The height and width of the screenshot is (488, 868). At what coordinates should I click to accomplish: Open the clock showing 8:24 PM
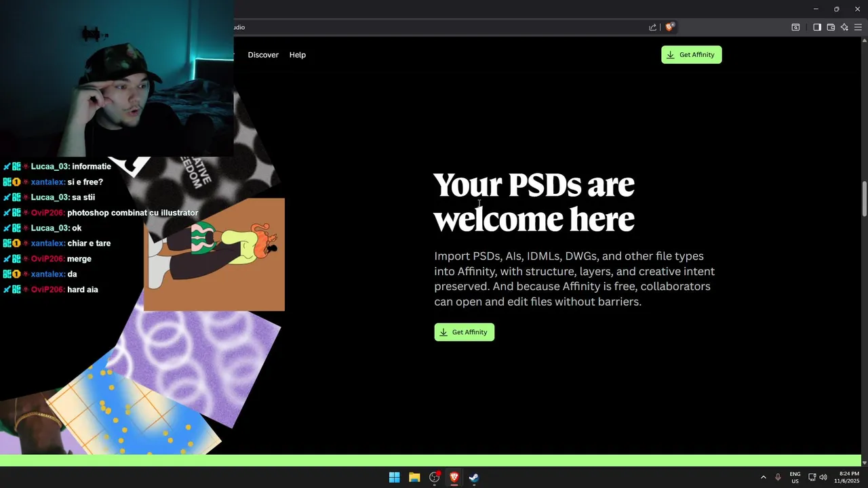848,477
